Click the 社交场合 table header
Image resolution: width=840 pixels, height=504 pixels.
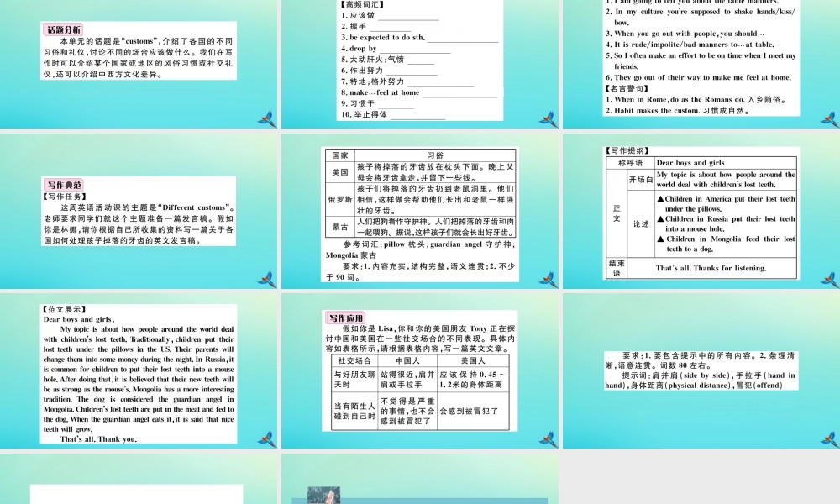(x=354, y=360)
